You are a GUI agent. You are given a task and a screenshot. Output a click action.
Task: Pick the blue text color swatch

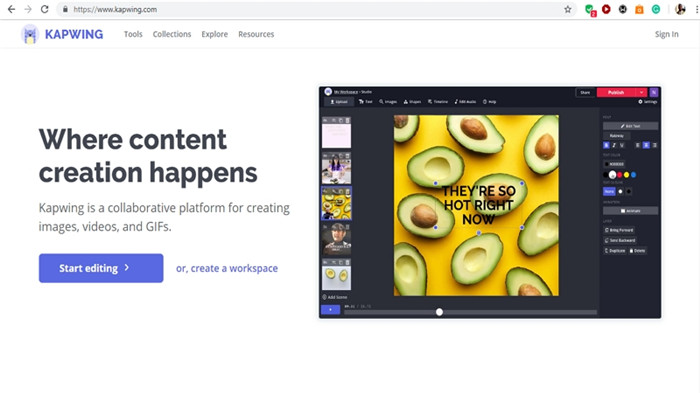pos(633,175)
